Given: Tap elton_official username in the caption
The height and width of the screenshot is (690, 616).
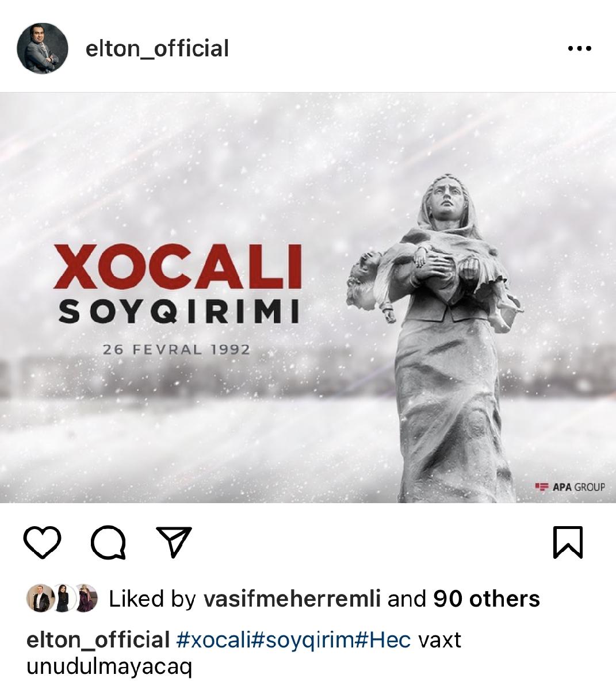Looking at the screenshot, I should point(98,639).
